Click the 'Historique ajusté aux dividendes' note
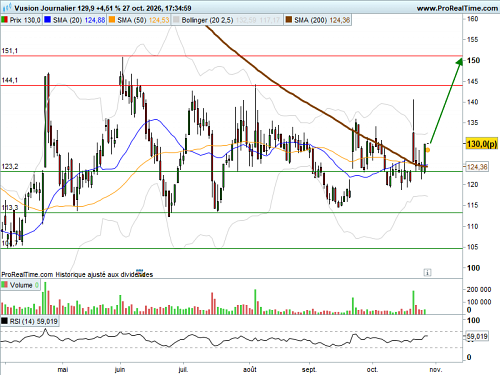Image resolution: width=500 pixels, height=375 pixels. tap(104, 275)
